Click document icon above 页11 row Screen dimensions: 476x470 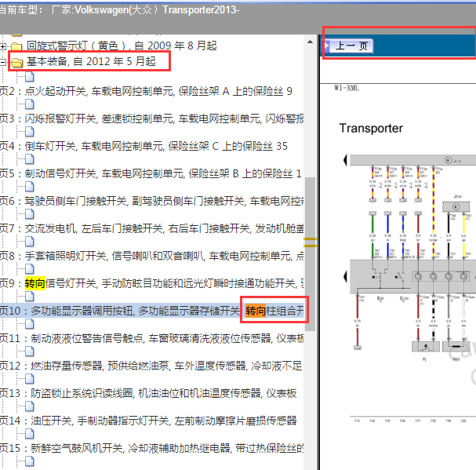30,324
